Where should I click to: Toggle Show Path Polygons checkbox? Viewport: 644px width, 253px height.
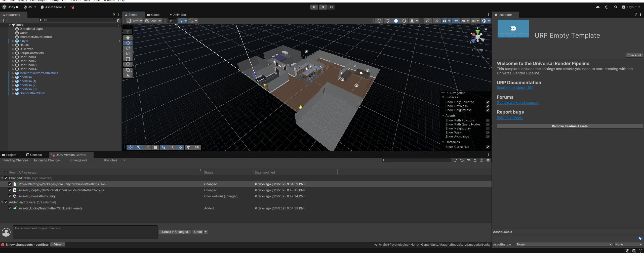pyautogui.click(x=488, y=120)
